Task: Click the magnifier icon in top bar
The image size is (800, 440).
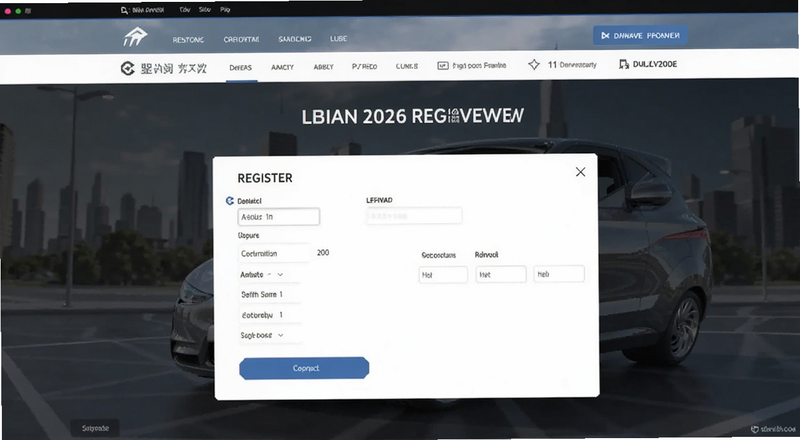Action: 124,10
